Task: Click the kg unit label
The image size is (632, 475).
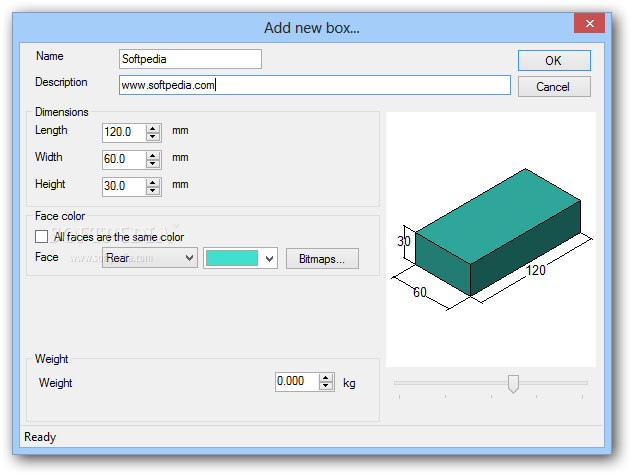Action: click(x=349, y=383)
